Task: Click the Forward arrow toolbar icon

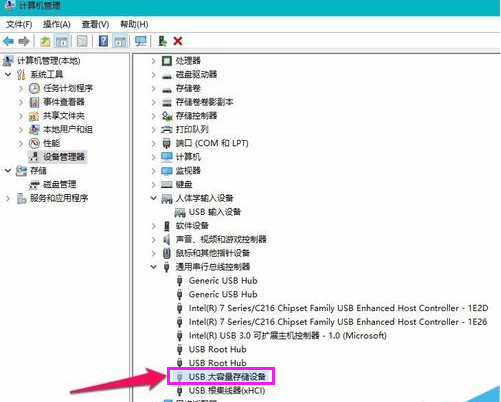Action: 24,41
